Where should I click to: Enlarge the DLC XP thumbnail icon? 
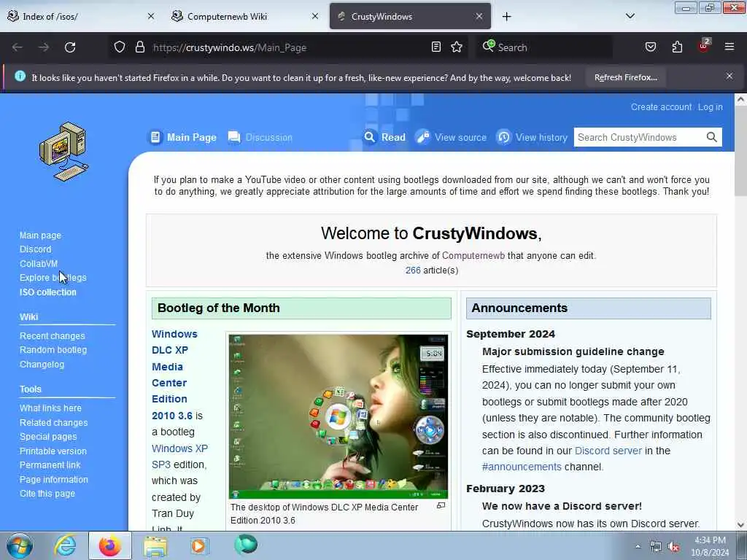[441, 506]
